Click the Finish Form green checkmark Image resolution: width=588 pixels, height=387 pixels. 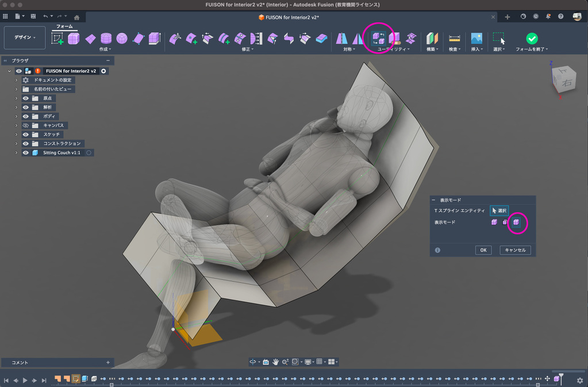click(532, 39)
